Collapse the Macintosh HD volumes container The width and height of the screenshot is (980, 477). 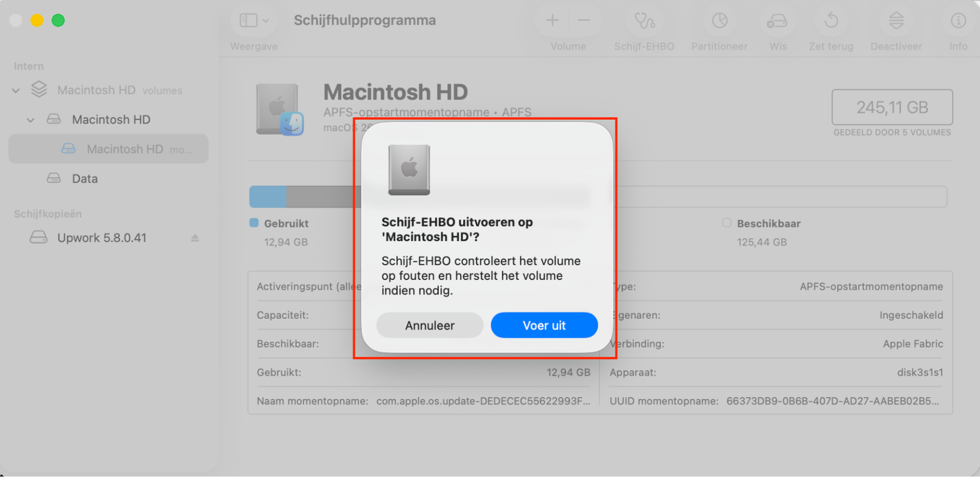(16, 91)
